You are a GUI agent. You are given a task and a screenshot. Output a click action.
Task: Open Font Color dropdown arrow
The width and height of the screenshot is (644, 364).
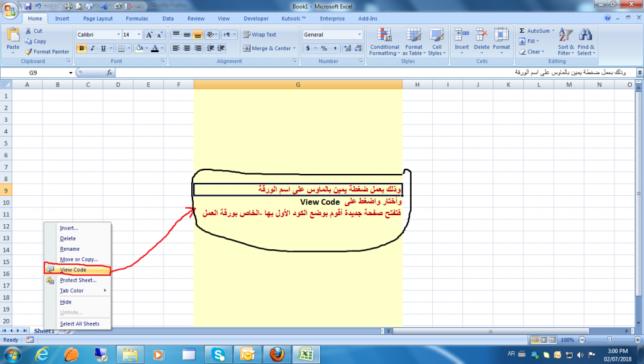tap(162, 48)
